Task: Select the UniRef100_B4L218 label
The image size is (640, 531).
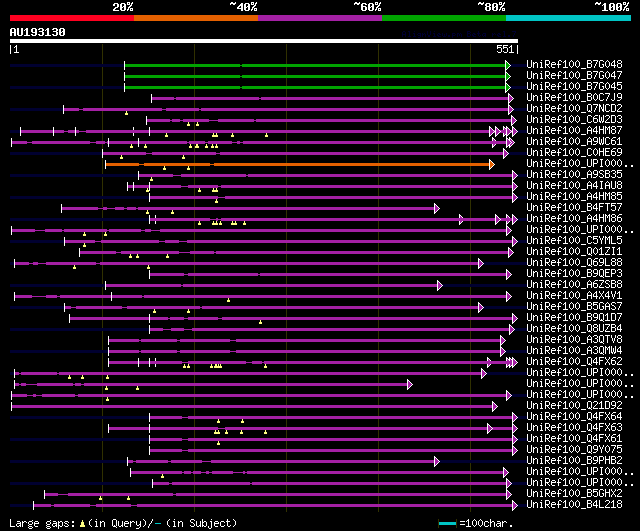Action: point(574,505)
